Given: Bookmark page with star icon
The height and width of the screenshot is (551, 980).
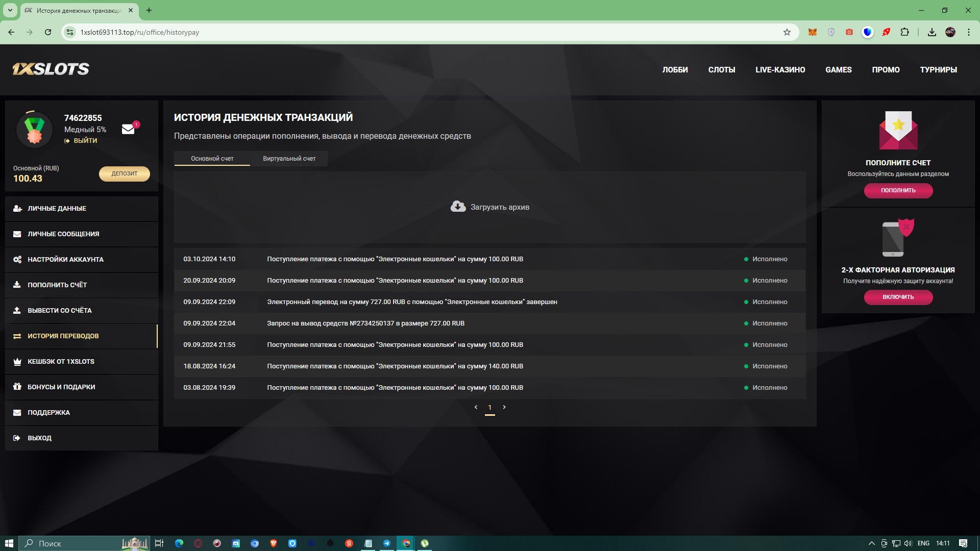Looking at the screenshot, I should tap(787, 32).
